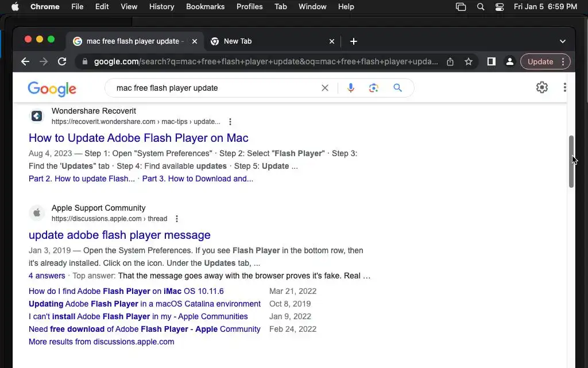588x368 pixels.
Task: Go to Google homepage via logo
Action: point(52,88)
